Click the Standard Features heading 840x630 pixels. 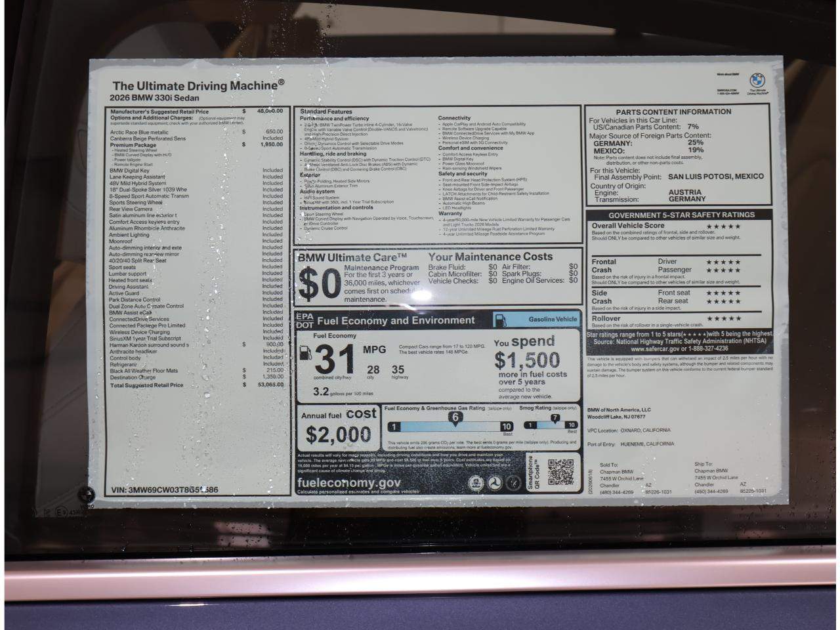326,112
